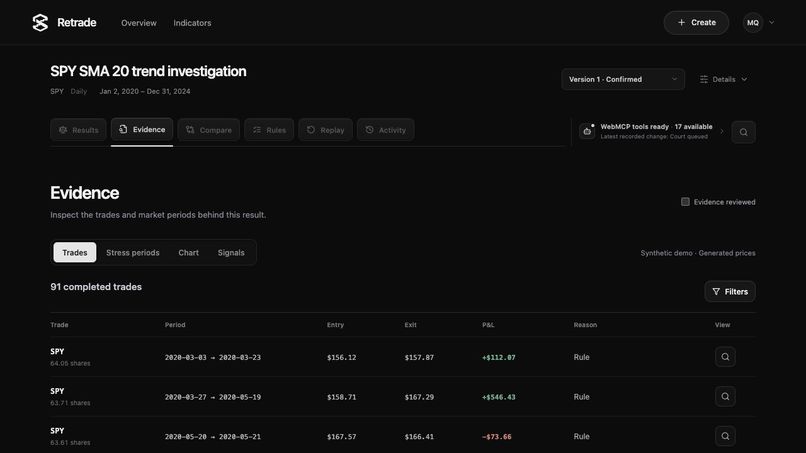This screenshot has height=453, width=806.
Task: Open the Overview page
Action: pos(139,23)
